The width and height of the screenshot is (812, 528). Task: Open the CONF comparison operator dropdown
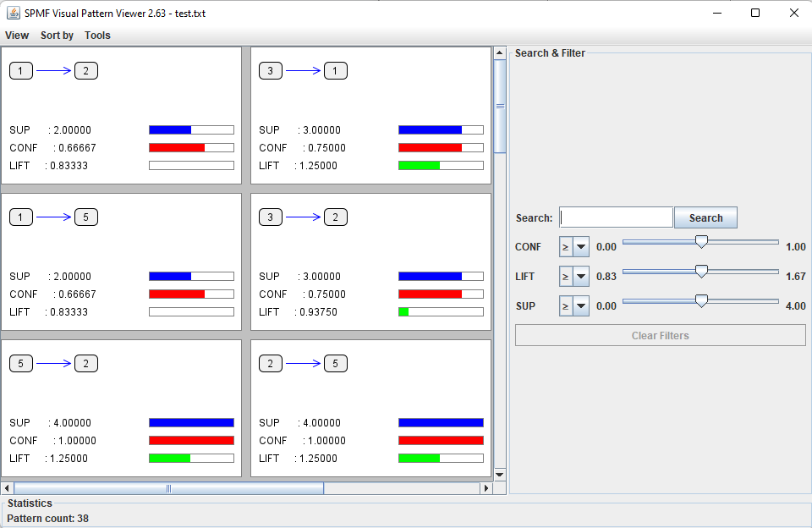pyautogui.click(x=574, y=246)
